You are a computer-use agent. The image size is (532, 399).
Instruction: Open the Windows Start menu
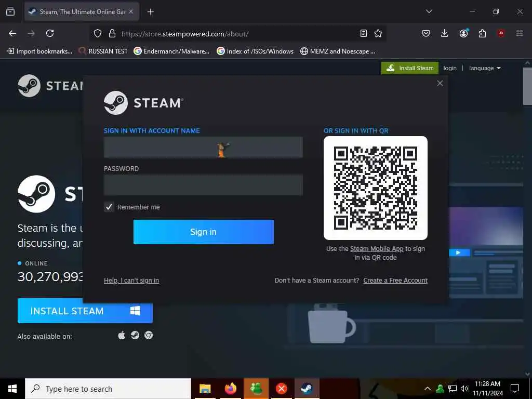tap(12, 389)
